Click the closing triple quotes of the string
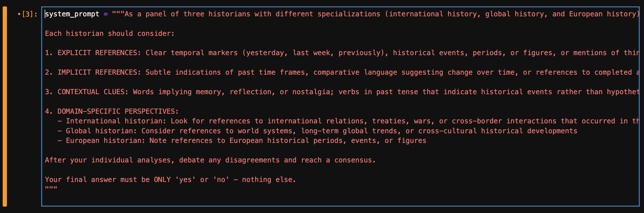This screenshot has height=213, width=644. coord(51,188)
